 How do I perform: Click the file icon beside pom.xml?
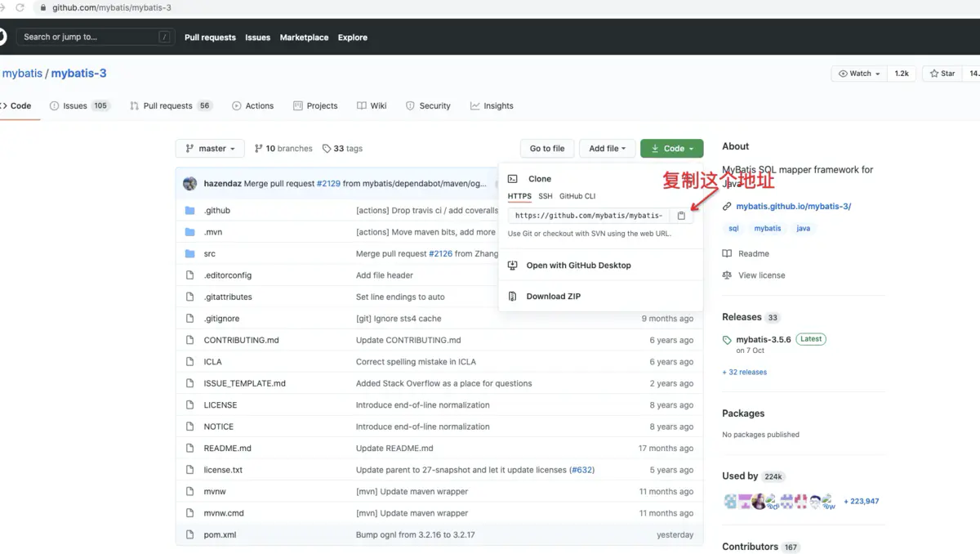point(189,535)
